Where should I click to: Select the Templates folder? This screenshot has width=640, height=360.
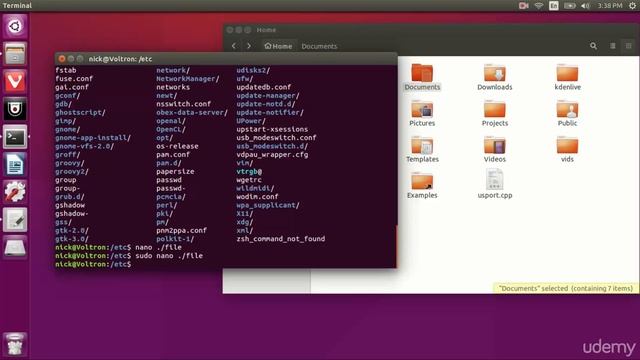[422, 149]
